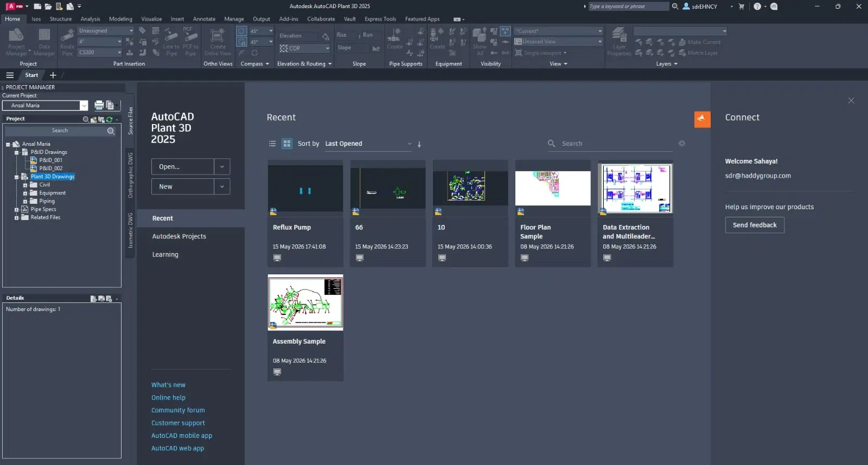The width and height of the screenshot is (868, 465).
Task: Click the refresh icon in Project panel header
Action: coord(109,119)
